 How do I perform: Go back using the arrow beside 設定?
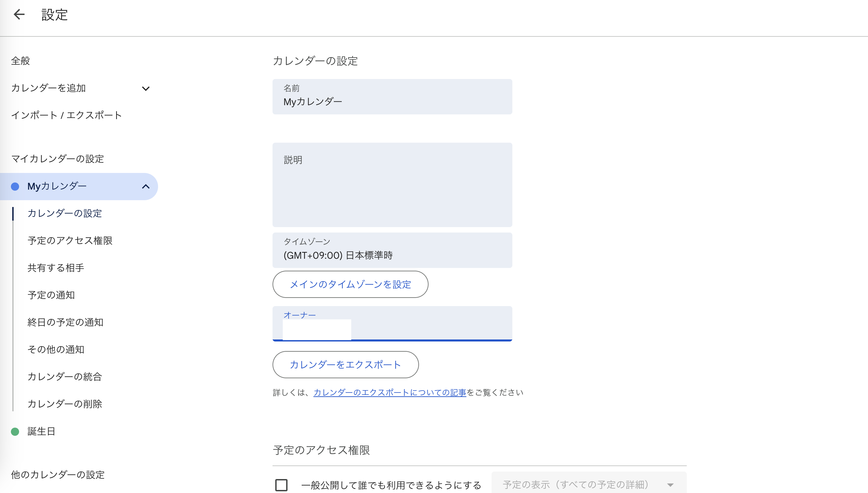[19, 14]
